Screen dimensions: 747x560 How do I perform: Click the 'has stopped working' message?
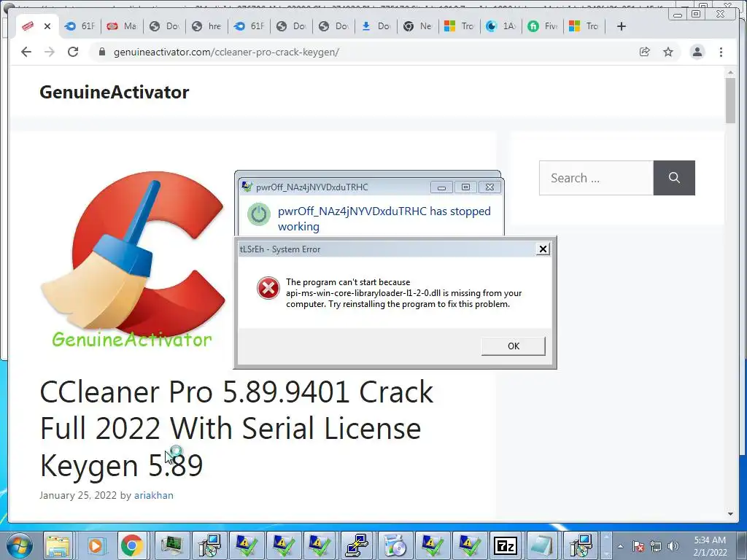pyautogui.click(x=384, y=219)
